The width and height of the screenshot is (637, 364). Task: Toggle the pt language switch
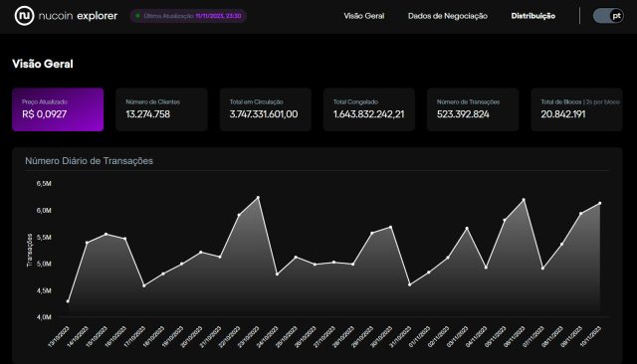[608, 16]
